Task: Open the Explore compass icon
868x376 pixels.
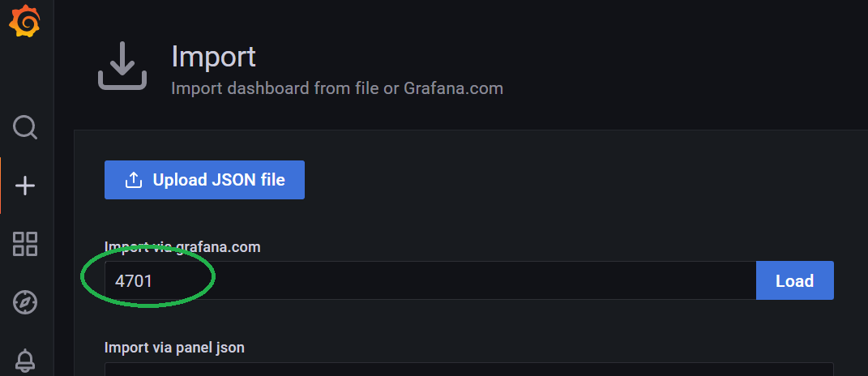Action: [25, 302]
